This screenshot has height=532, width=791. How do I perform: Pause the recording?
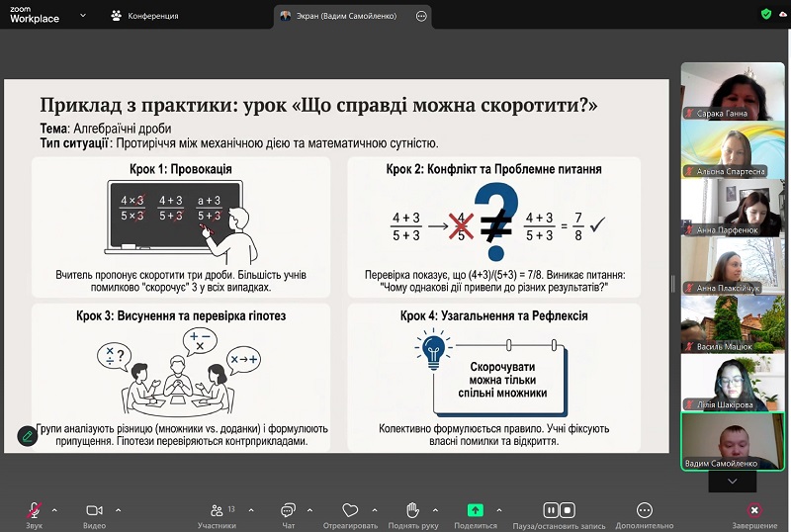coord(551,510)
